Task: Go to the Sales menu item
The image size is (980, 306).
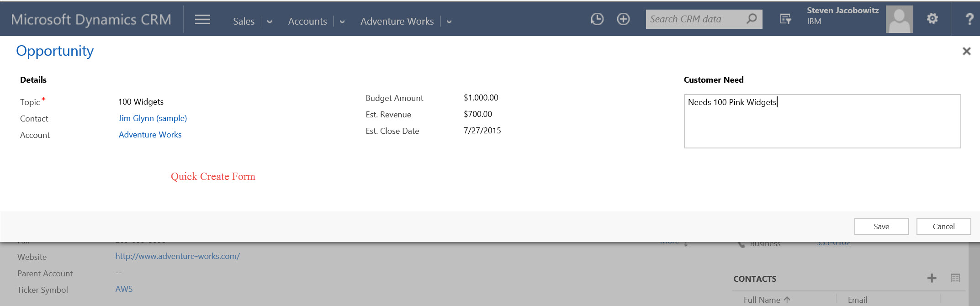Action: (244, 21)
